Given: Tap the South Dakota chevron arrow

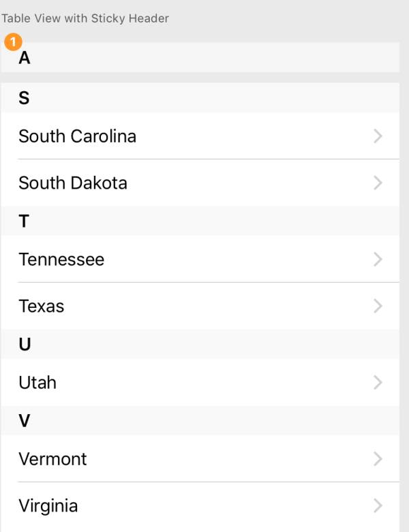Looking at the screenshot, I should click(378, 183).
